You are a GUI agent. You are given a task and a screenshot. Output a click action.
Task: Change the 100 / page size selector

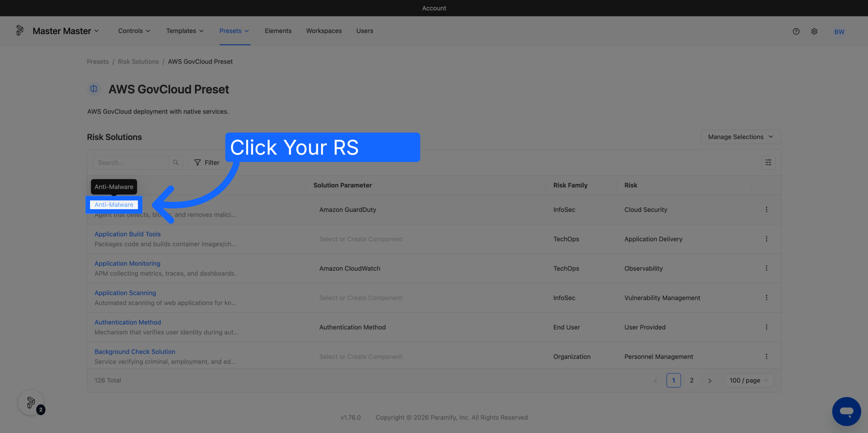point(749,380)
